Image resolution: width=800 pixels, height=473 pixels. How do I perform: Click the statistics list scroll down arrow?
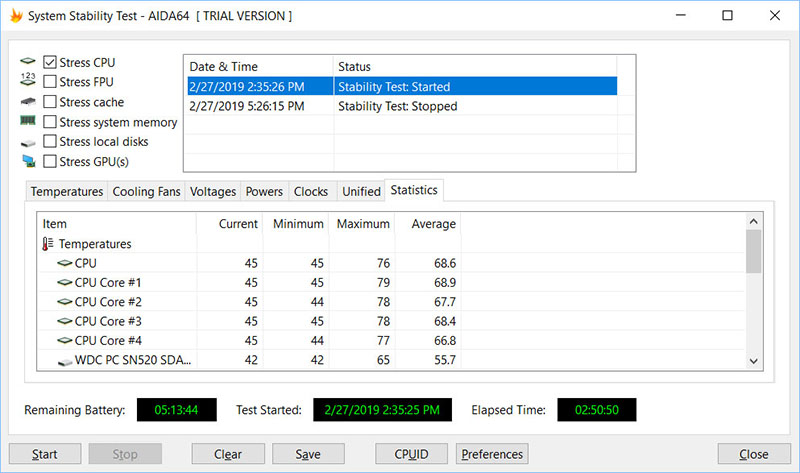pos(754,361)
